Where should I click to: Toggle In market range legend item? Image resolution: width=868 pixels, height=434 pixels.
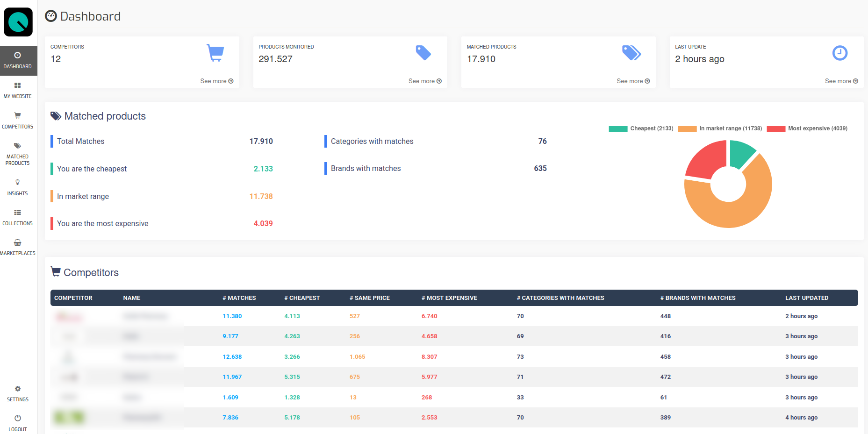pos(720,128)
